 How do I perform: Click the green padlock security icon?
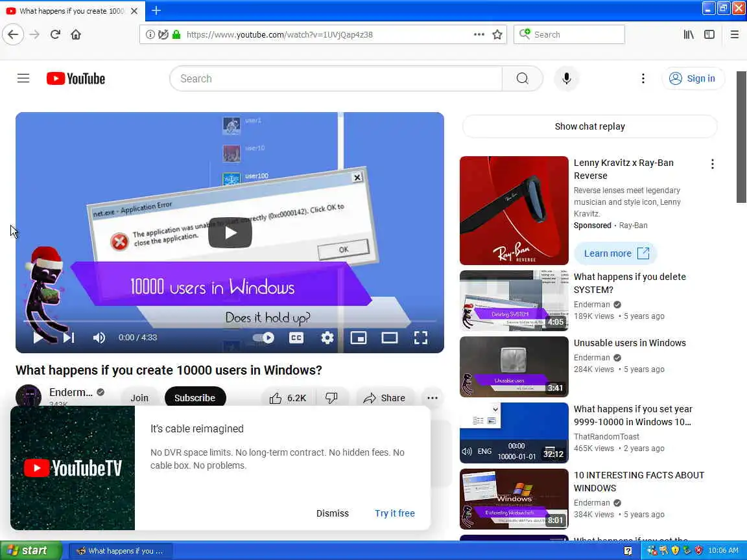click(176, 34)
